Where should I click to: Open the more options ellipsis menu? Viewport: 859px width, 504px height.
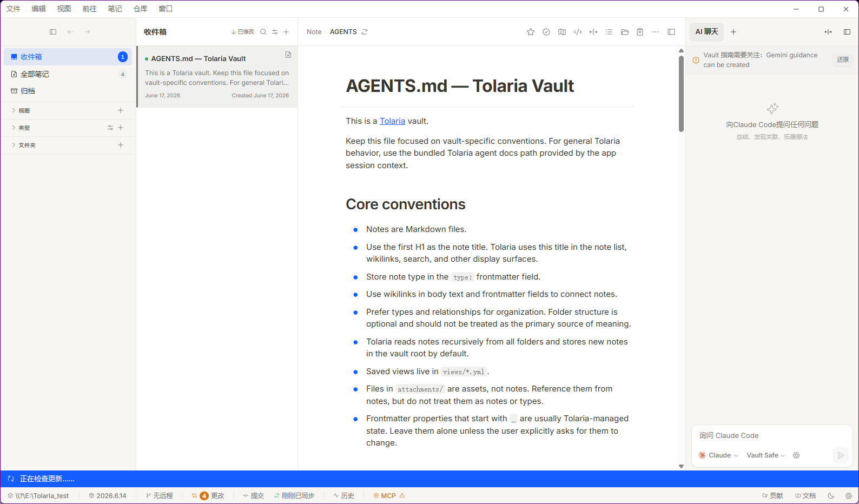pyautogui.click(x=656, y=32)
